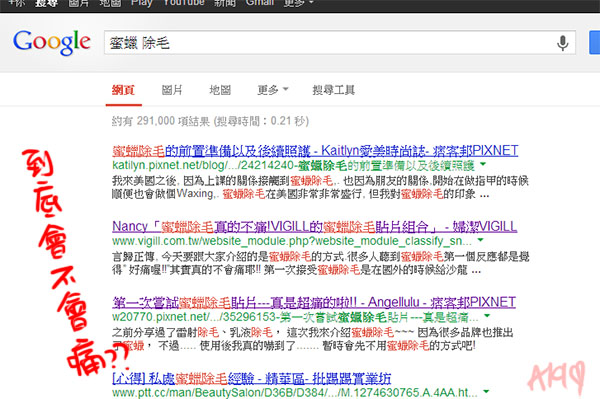Switch to the 地圖 tab
This screenshot has height=399, width=600.
(220, 90)
